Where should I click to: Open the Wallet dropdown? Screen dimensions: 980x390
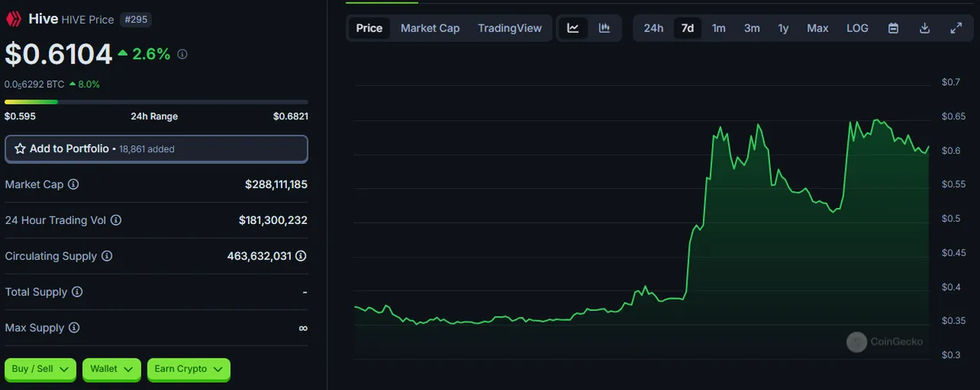(112, 369)
